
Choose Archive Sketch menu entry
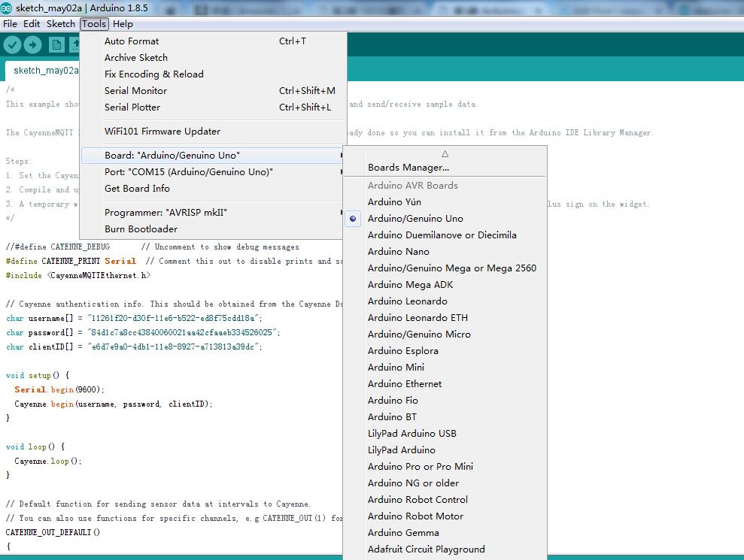(x=213, y=58)
